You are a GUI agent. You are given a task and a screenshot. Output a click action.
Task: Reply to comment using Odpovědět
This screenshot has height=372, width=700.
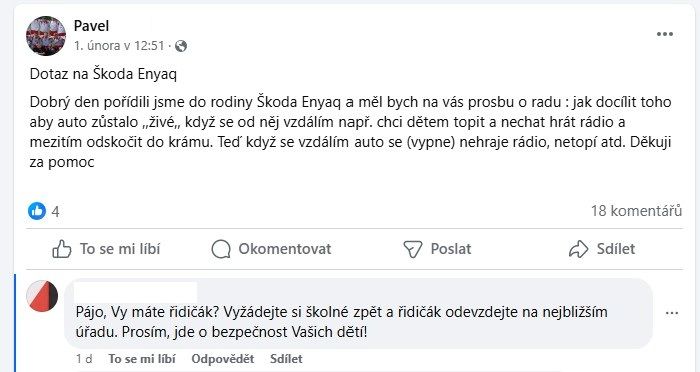click(223, 359)
